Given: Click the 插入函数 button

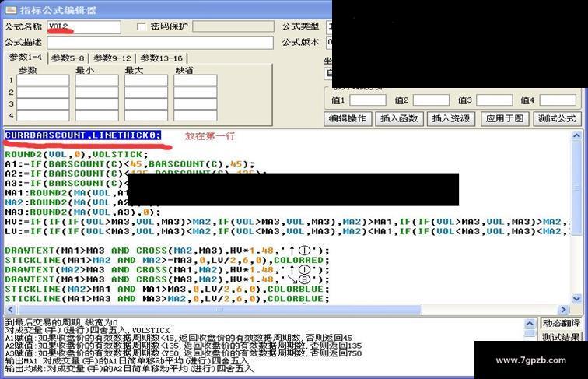Looking at the screenshot, I should point(399,119).
